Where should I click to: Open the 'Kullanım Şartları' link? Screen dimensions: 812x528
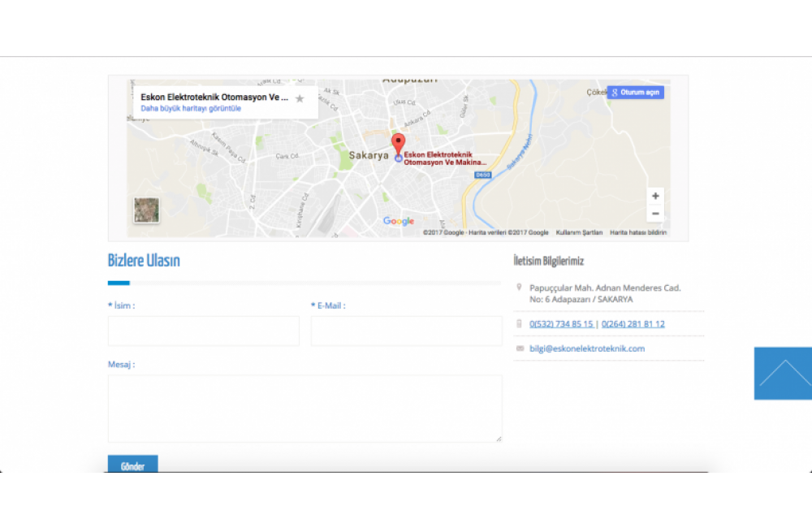(579, 232)
